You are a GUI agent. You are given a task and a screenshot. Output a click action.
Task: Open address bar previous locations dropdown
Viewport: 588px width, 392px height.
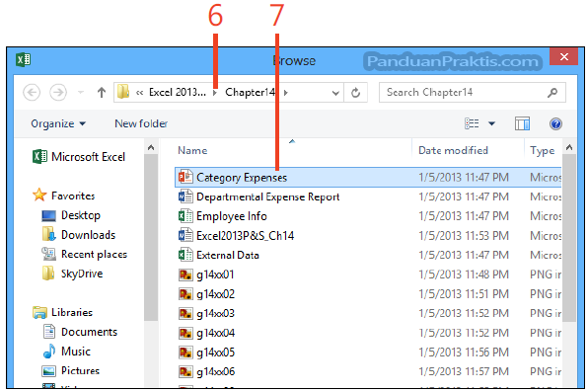[335, 93]
